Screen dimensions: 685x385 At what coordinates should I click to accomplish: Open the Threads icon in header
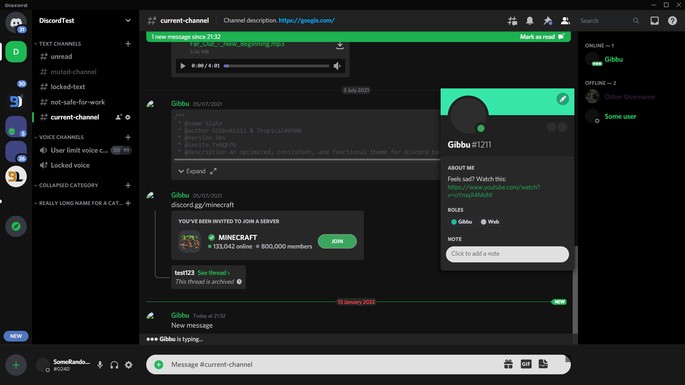click(512, 21)
